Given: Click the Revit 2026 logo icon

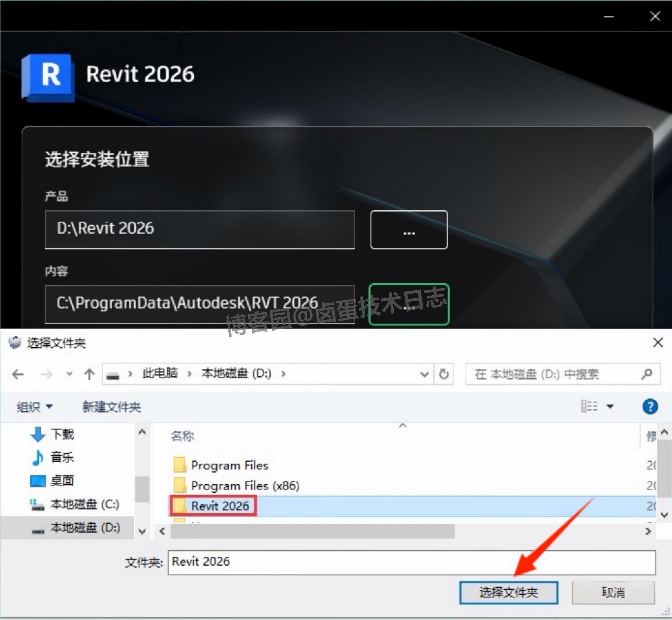Looking at the screenshot, I should point(48,78).
